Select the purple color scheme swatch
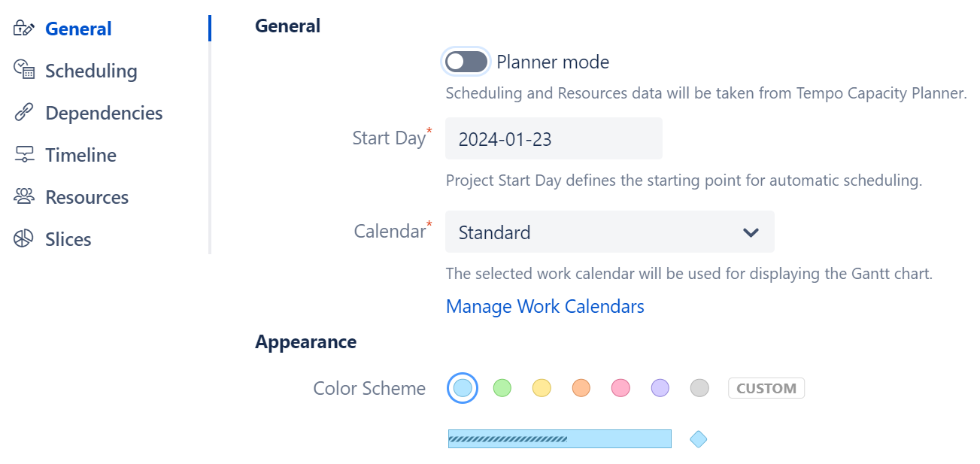 point(659,388)
